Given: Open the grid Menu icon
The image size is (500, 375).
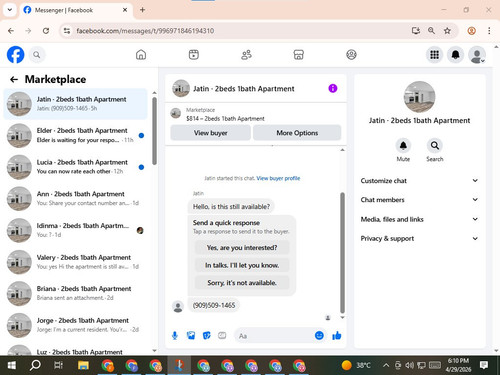Looking at the screenshot, I should coord(434,55).
